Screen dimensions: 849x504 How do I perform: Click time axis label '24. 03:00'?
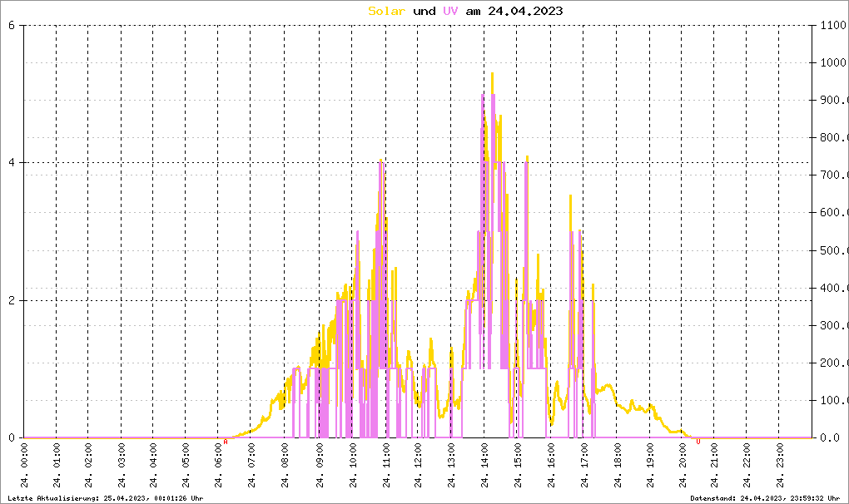pos(122,466)
